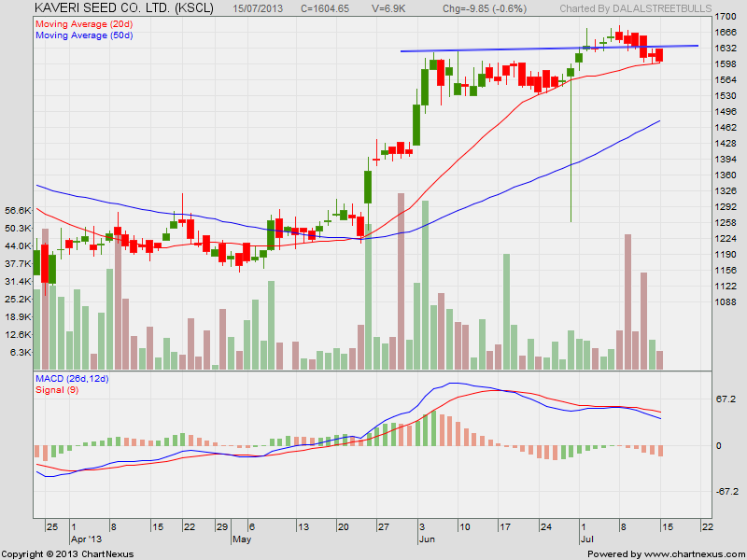Click the 1360 price axis label
This screenshot has height=560, width=747.
(726, 175)
